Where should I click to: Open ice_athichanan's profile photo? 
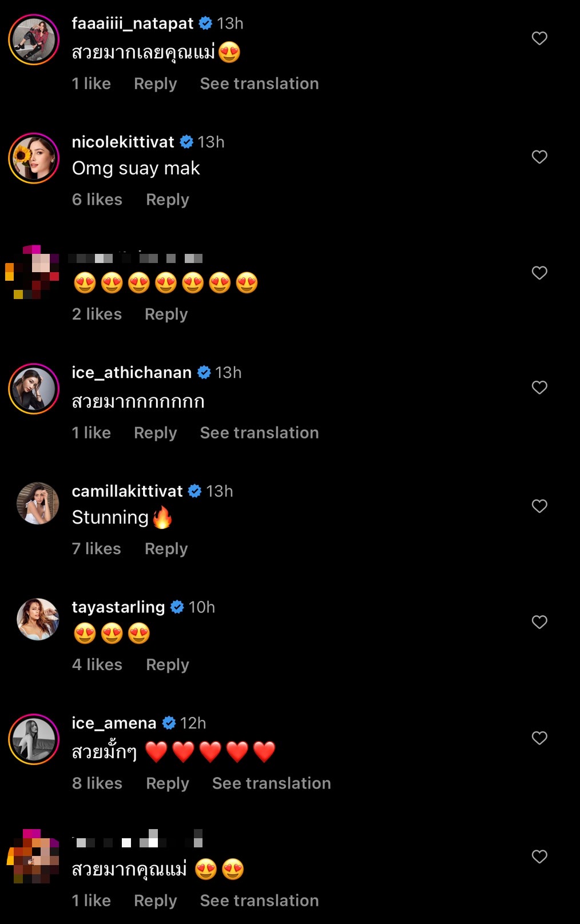(34, 389)
